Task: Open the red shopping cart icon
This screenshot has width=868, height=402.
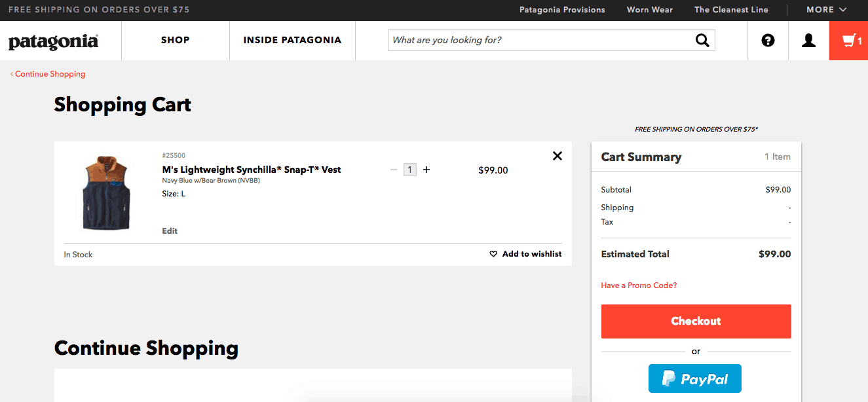Action: coord(848,41)
